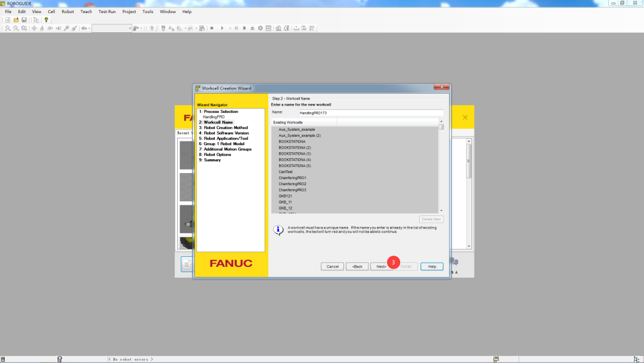The width and height of the screenshot is (644, 363).
Task: Click the New Cell toolbar icon
Action: click(8, 20)
